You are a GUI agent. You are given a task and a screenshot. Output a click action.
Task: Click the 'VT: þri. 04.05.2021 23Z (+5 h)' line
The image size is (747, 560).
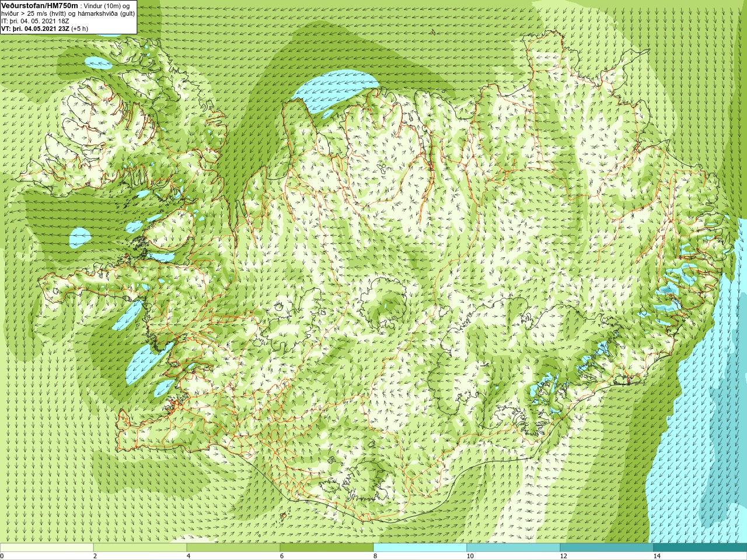[x=45, y=29]
